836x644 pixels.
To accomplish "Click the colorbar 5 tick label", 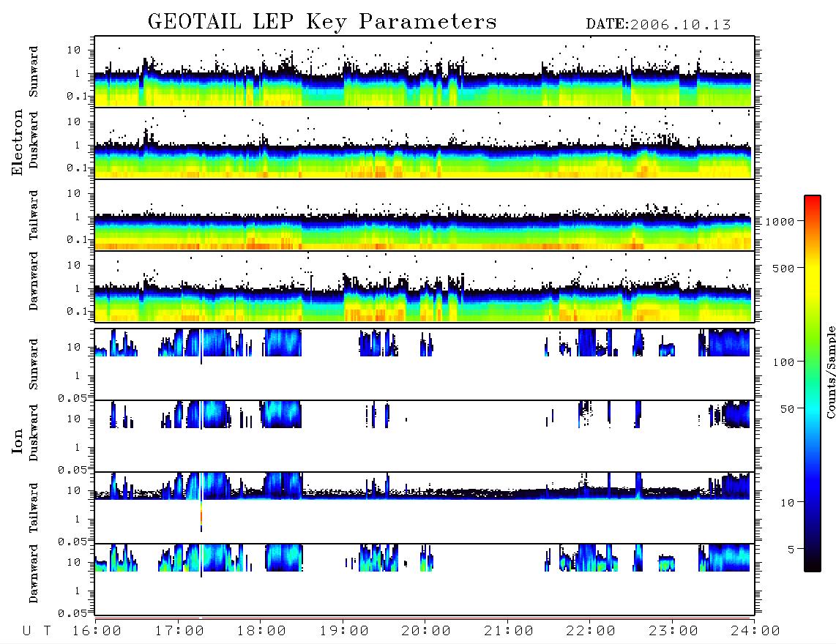I will [x=791, y=550].
